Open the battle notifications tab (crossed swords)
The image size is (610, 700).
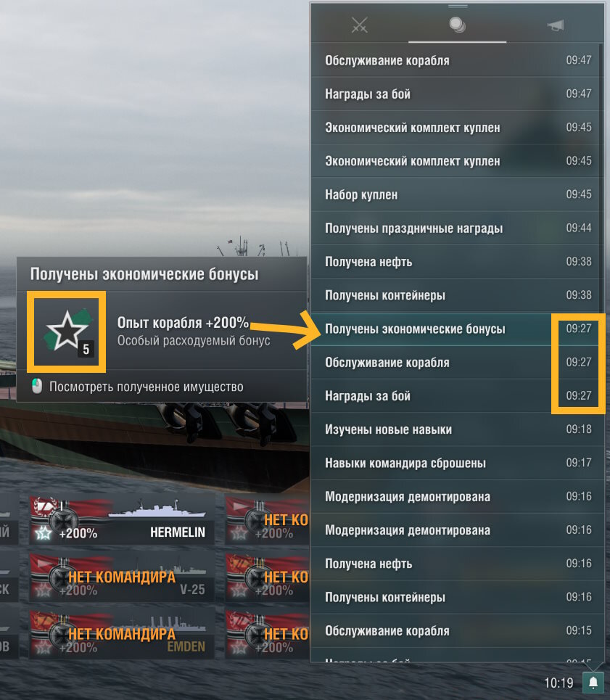(x=359, y=25)
